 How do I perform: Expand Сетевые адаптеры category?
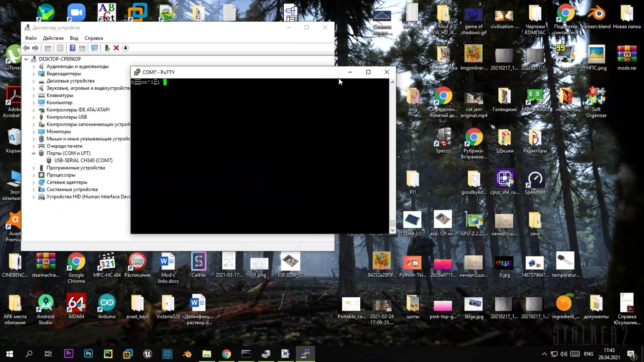(x=34, y=182)
